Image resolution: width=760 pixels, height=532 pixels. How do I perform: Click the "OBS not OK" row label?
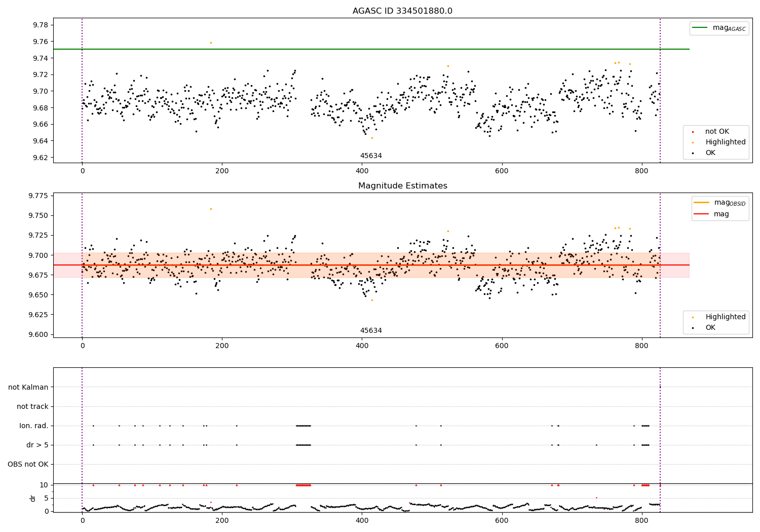(x=28, y=465)
